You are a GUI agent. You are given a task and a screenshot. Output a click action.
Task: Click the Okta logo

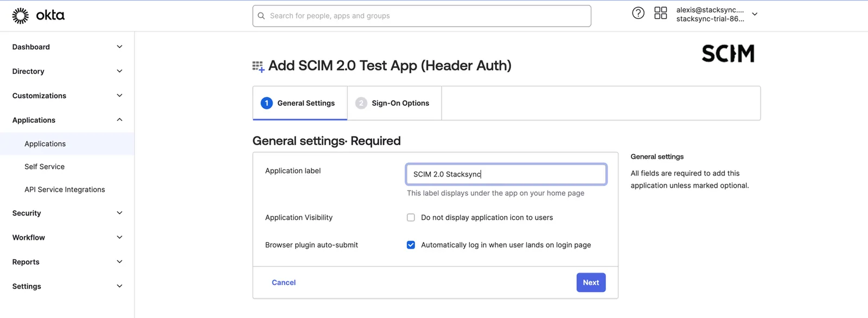38,16
